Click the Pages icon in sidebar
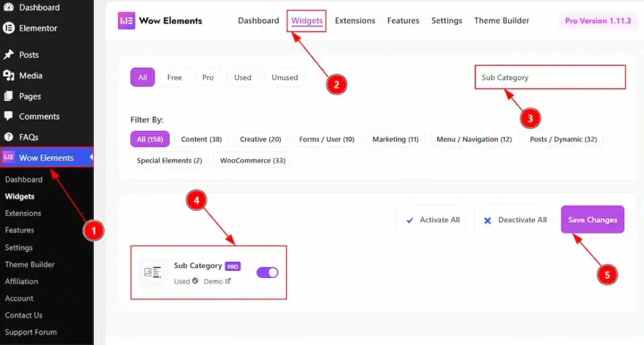 9,96
